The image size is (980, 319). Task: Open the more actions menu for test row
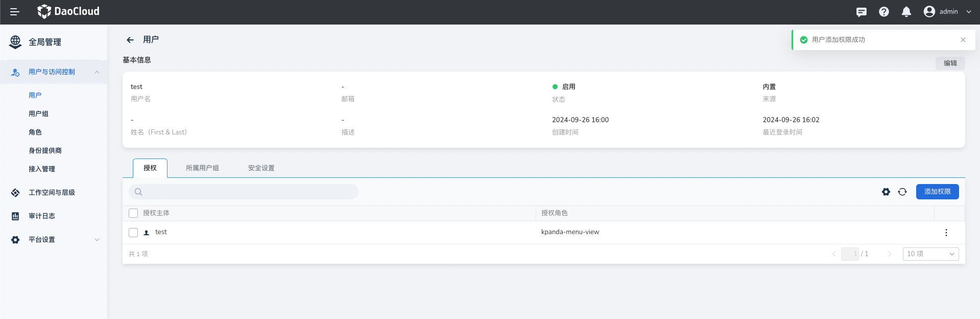946,233
